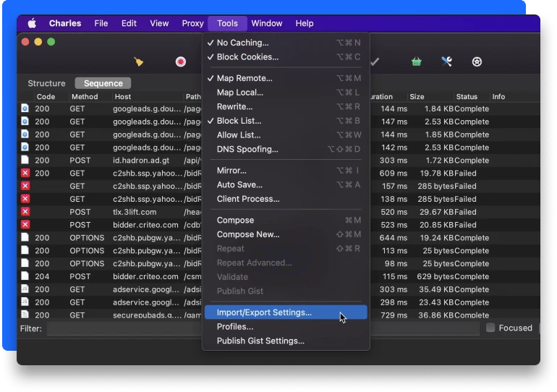Toggle the red record button
The width and height of the screenshot is (557, 392).
(x=180, y=61)
